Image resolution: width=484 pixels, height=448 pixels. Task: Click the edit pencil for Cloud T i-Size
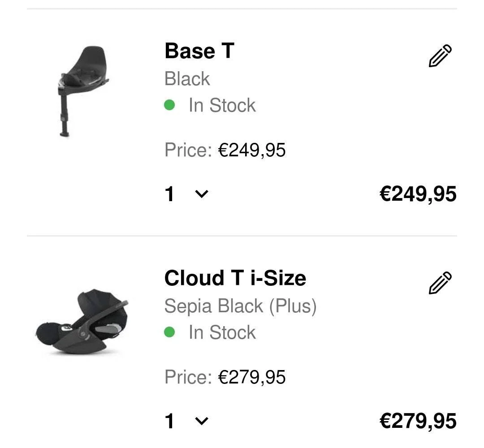tap(441, 283)
